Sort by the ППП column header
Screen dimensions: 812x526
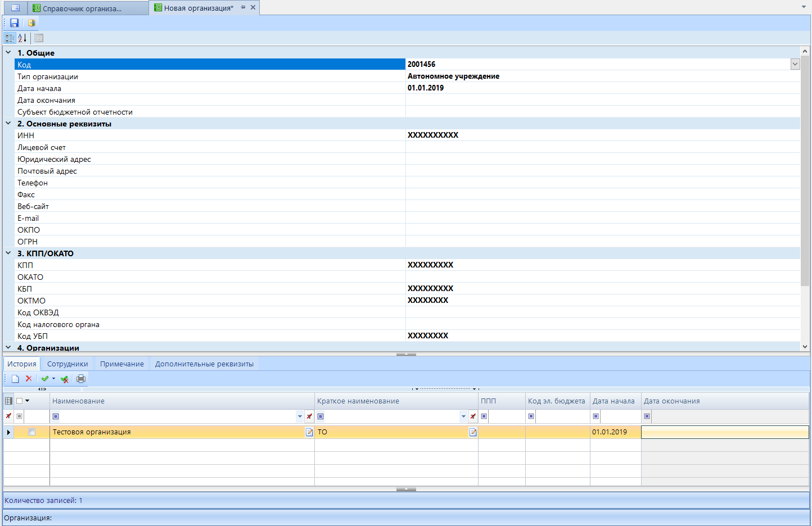tap(502, 401)
